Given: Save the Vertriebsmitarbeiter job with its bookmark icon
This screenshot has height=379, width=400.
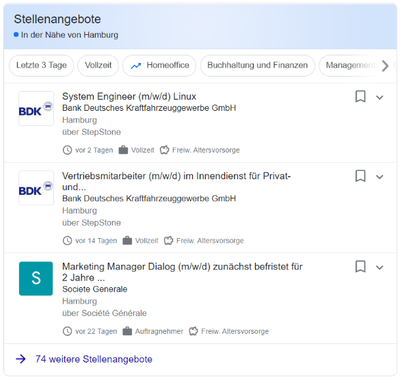Looking at the screenshot, I should tap(360, 176).
